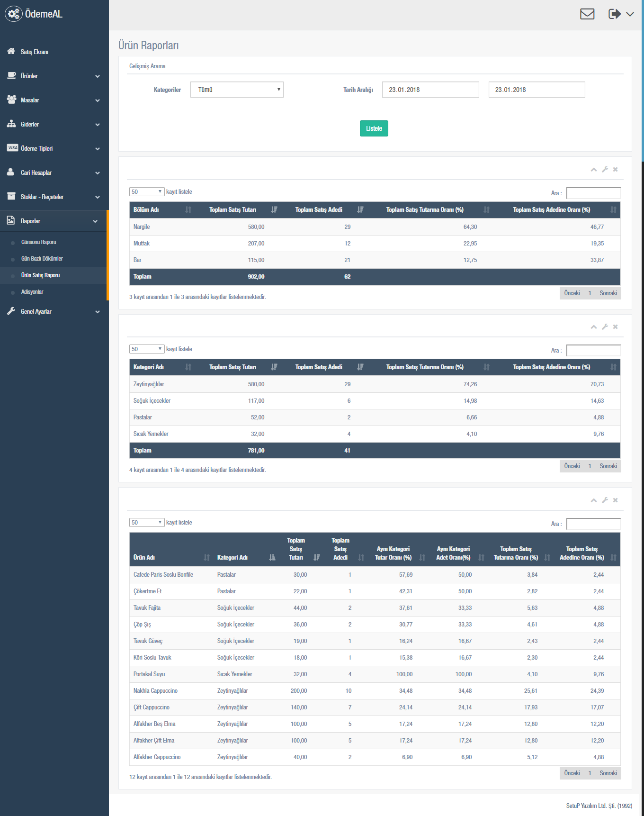The width and height of the screenshot is (644, 816).
Task: Focus the Ara search box of Kategori table
Action: point(593,350)
